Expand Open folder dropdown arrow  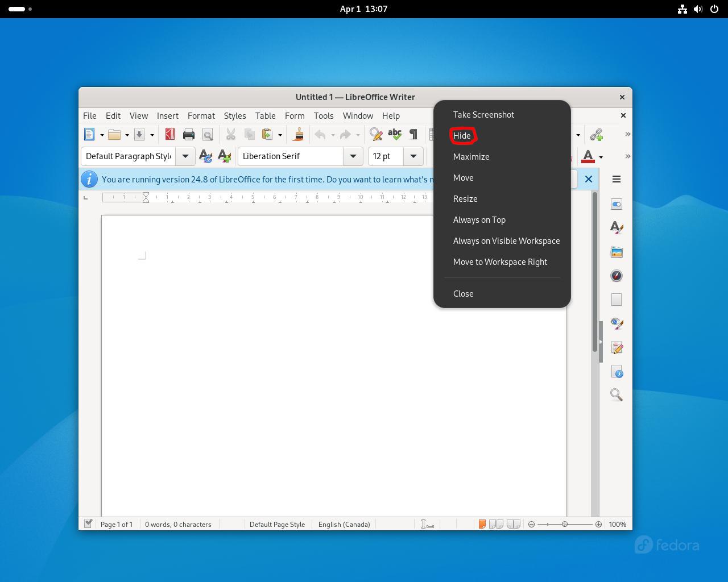coord(127,135)
